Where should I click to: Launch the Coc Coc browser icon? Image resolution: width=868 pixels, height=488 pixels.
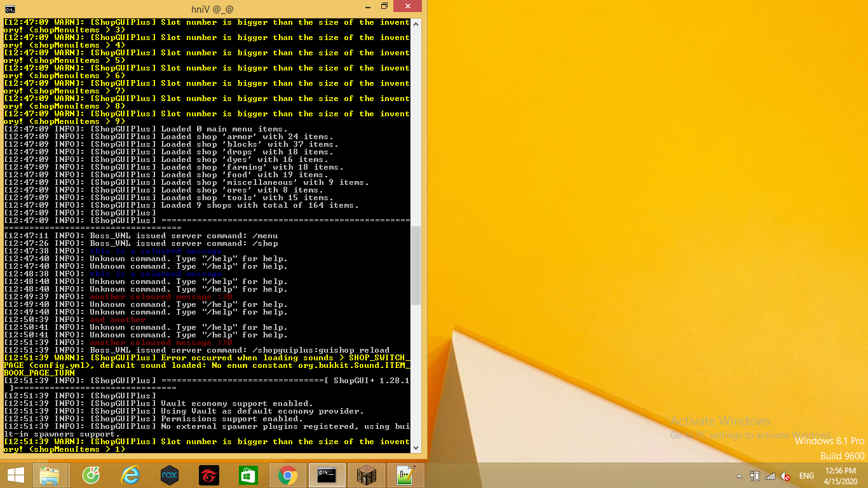point(90,475)
